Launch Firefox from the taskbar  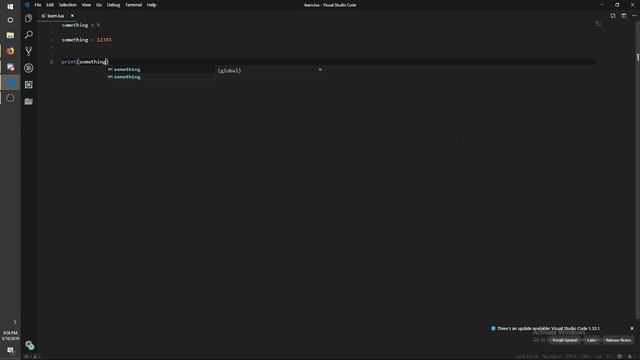pos(10,51)
